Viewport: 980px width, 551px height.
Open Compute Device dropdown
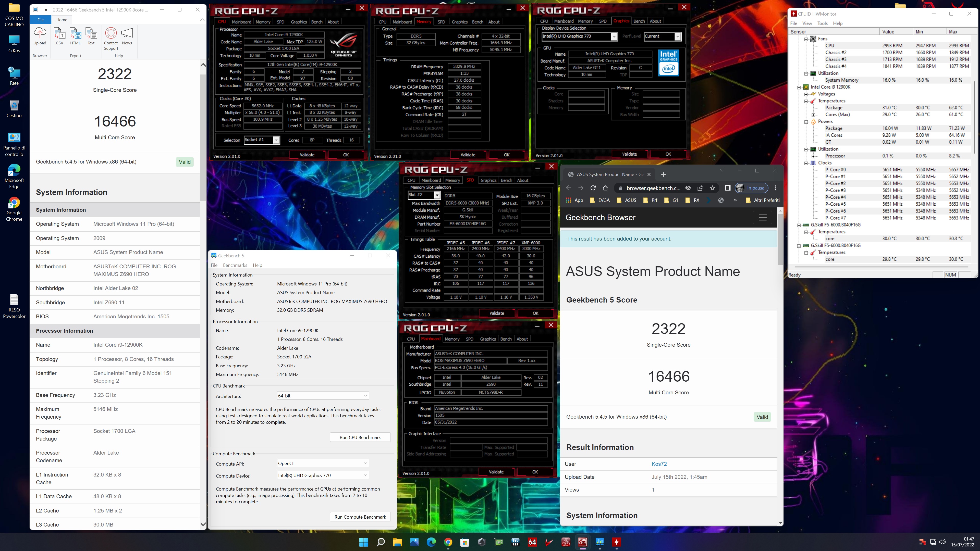point(323,475)
